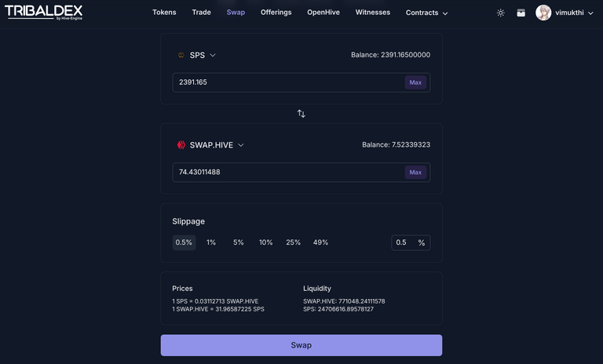Click the TribalDex logo

tap(43, 13)
